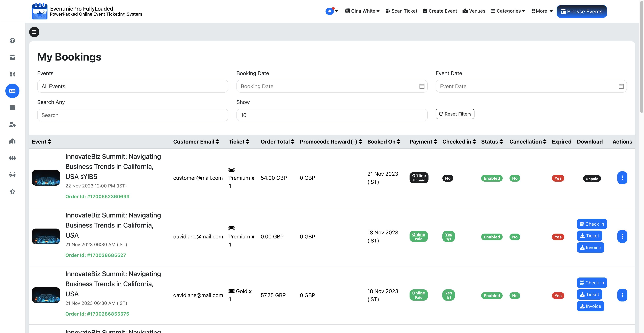The height and width of the screenshot is (333, 644).
Task: Open Venues in top navigation
Action: point(474,11)
